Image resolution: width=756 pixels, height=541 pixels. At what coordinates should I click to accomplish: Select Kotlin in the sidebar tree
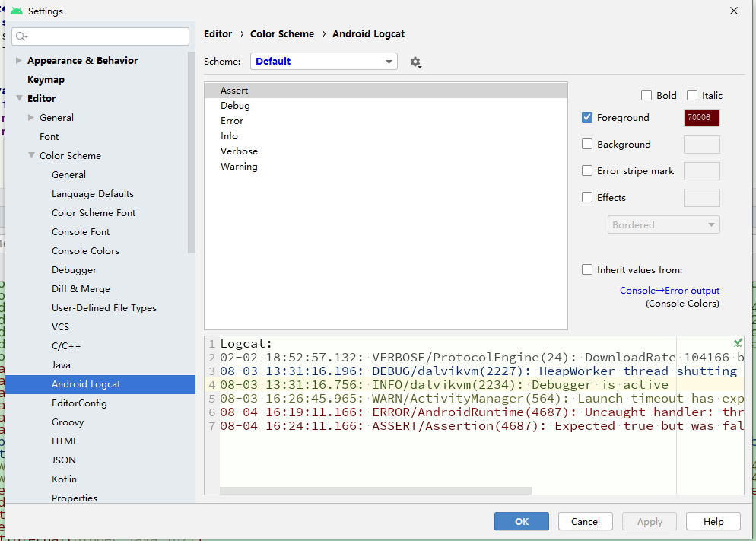[x=64, y=479]
